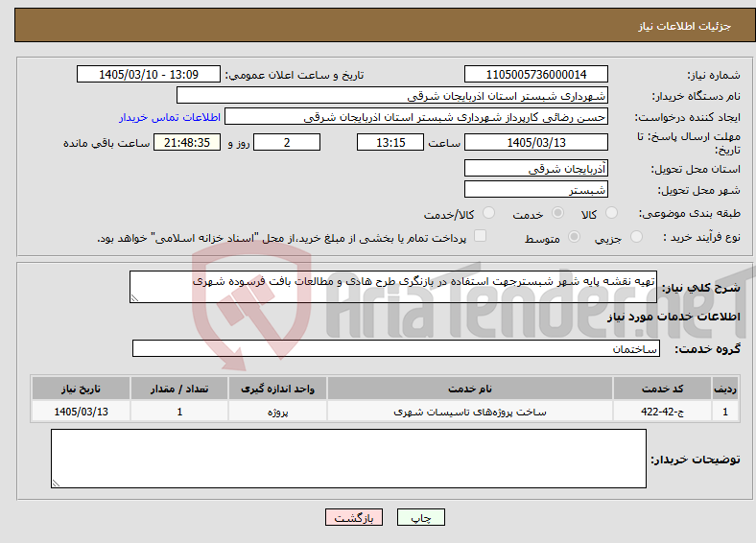Click the delivery province field آذربایجان شرقی
Screen dimensions: 756x543
pyautogui.click(x=535, y=168)
